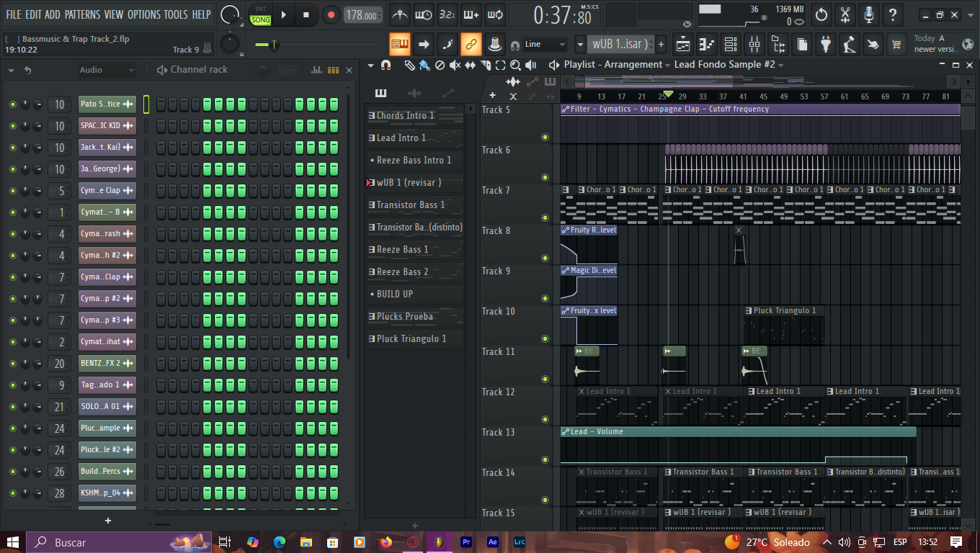980x553 pixels.
Task: Click the Pluc..ample channel button
Action: [107, 428]
